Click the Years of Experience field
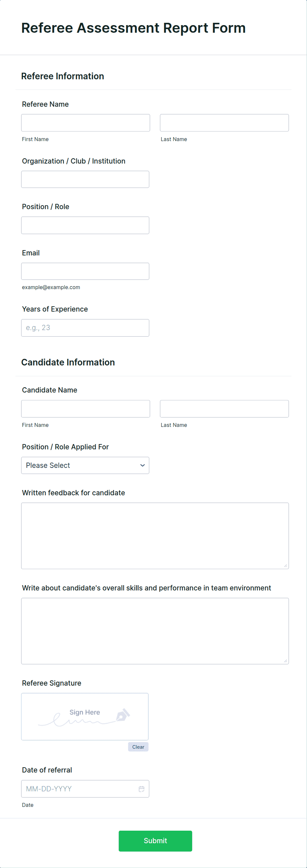Image resolution: width=307 pixels, height=868 pixels. 85,328
